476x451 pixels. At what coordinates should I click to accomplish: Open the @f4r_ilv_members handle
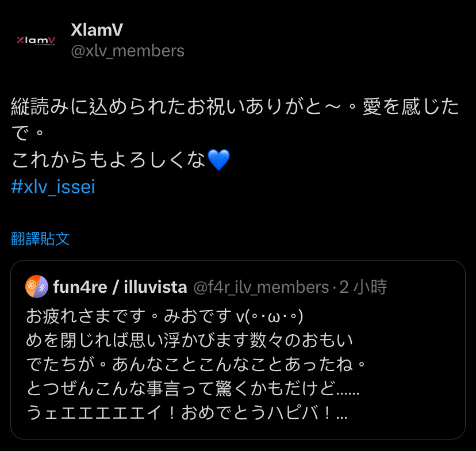coord(261,287)
